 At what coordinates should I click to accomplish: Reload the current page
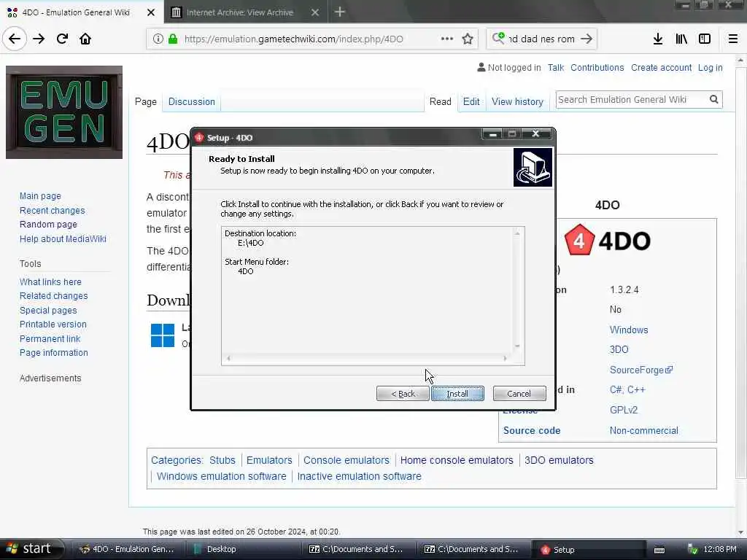pyautogui.click(x=62, y=39)
